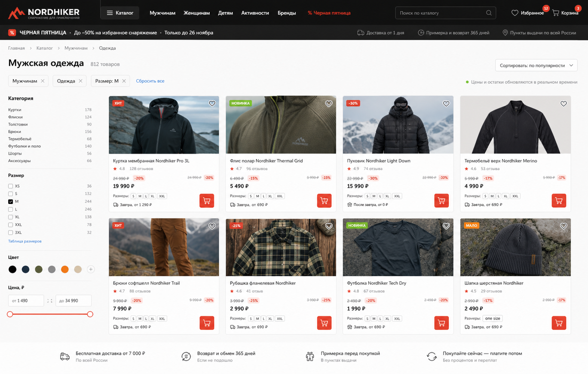This screenshot has height=374, width=588.
Task: Open the Бренды menu
Action: click(287, 13)
